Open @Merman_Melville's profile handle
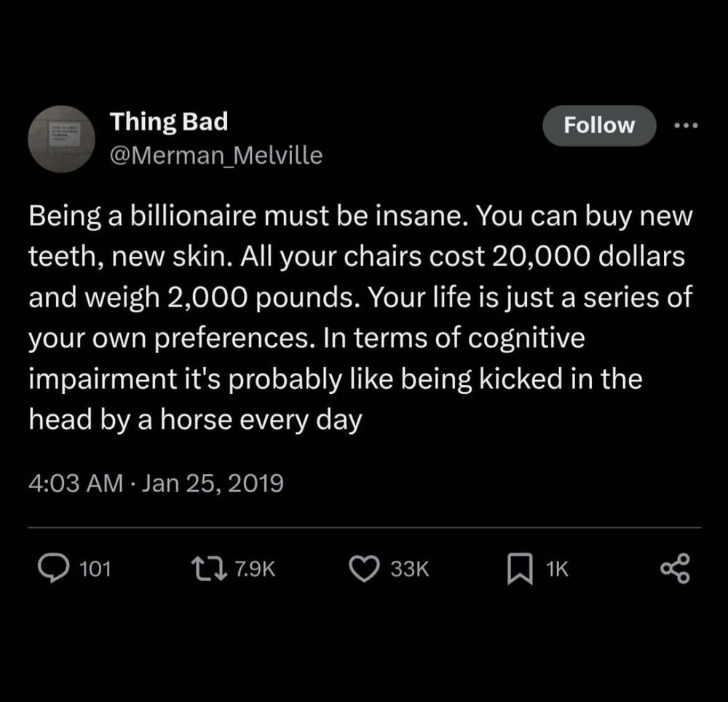Viewport: 728px width, 702px height. coord(217,154)
